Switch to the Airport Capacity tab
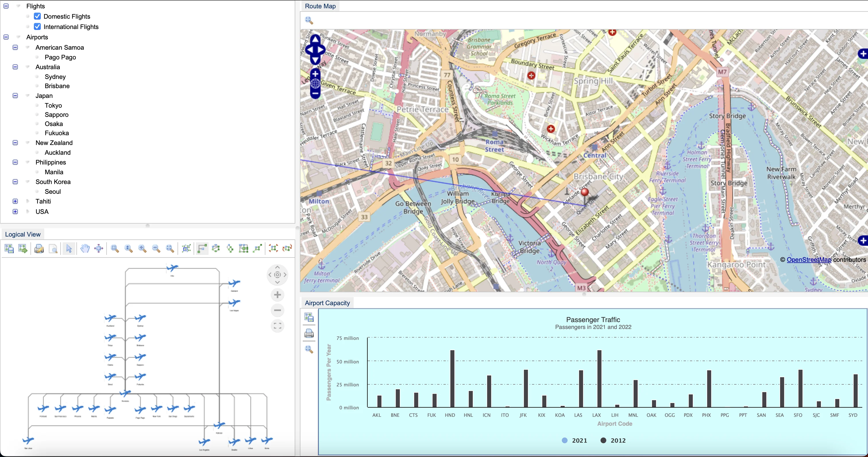The image size is (868, 457). 327,303
